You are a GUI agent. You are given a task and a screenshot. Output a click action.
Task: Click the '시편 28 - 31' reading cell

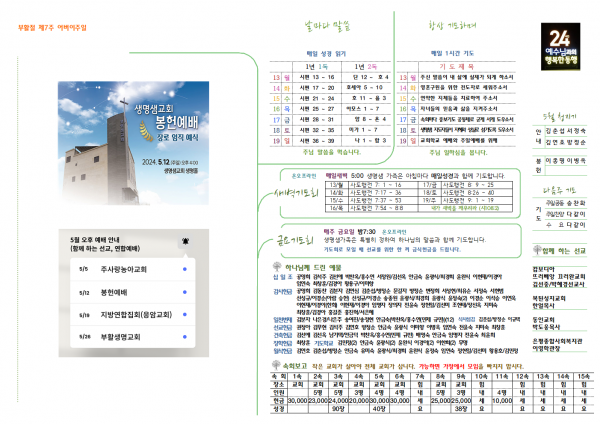pyautogui.click(x=317, y=119)
